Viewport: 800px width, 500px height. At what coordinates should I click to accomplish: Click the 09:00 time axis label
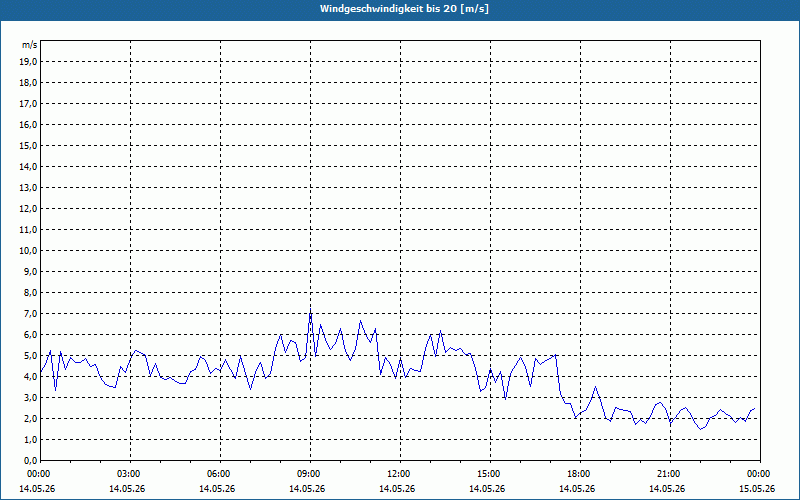click(x=309, y=474)
